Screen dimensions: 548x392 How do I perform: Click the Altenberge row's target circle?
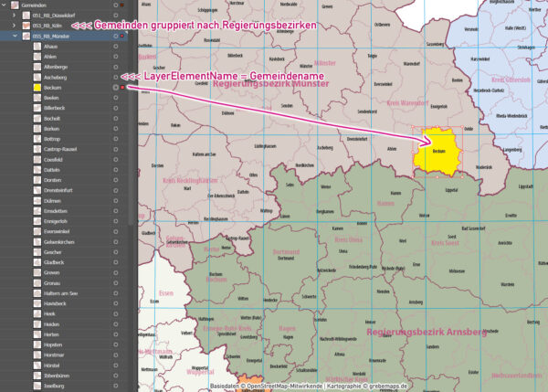[116, 67]
